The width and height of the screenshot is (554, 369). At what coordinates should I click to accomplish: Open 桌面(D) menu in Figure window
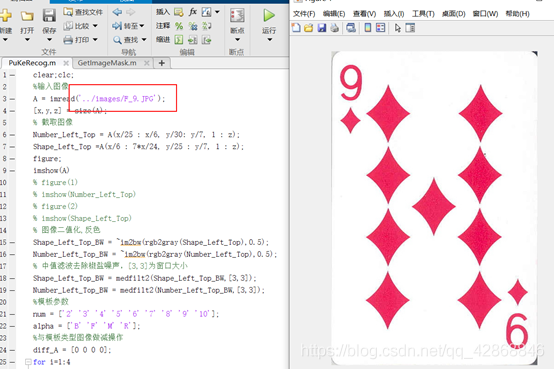pos(454,14)
